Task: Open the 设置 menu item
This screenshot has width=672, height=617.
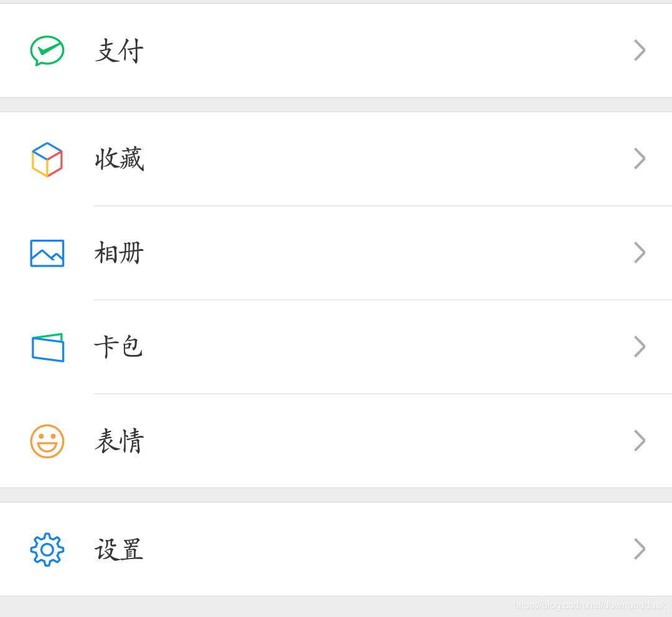Action: click(x=119, y=549)
